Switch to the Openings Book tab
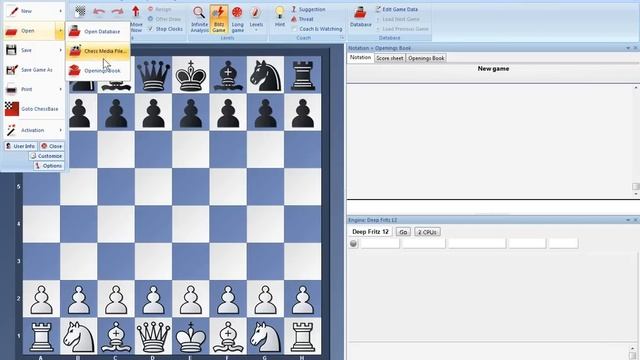The image size is (640, 360). (426, 58)
